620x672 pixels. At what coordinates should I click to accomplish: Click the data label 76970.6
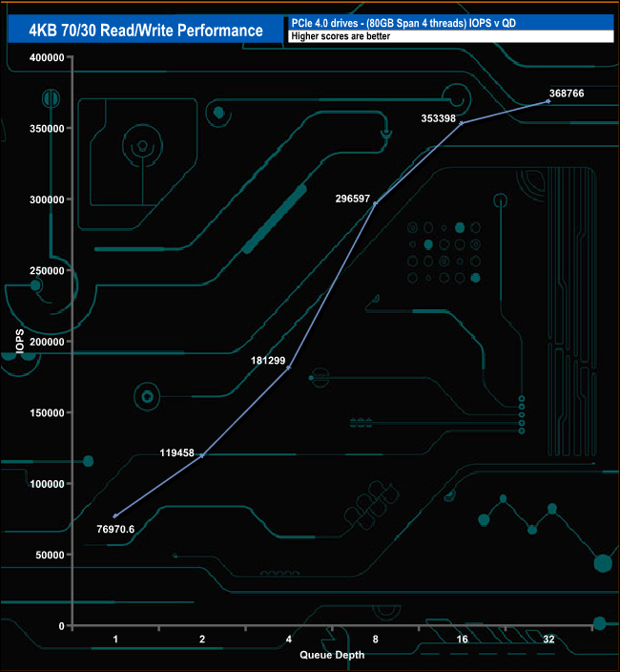(x=115, y=529)
